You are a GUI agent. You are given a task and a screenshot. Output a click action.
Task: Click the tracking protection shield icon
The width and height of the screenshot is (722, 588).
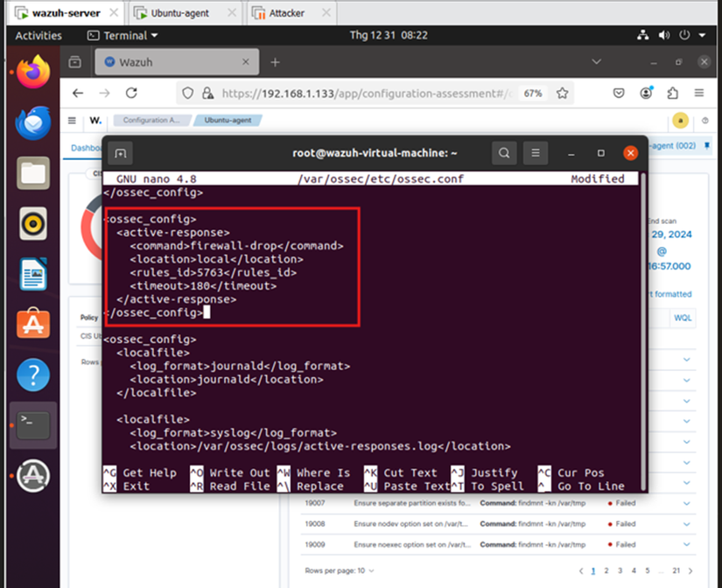pyautogui.click(x=187, y=94)
